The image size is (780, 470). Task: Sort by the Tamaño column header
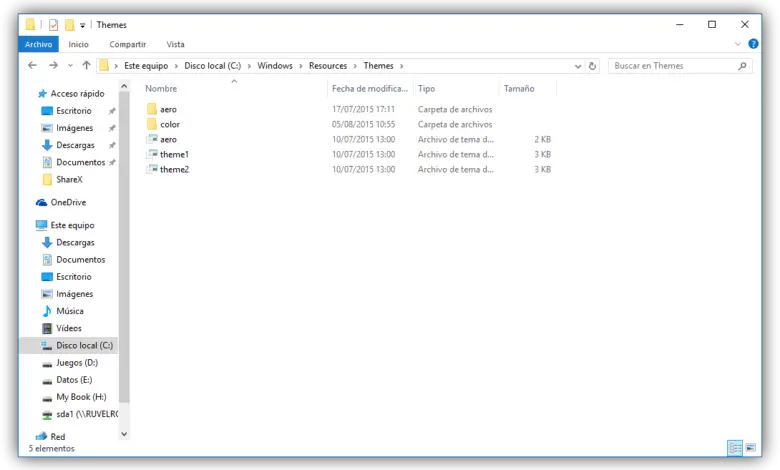(519, 89)
